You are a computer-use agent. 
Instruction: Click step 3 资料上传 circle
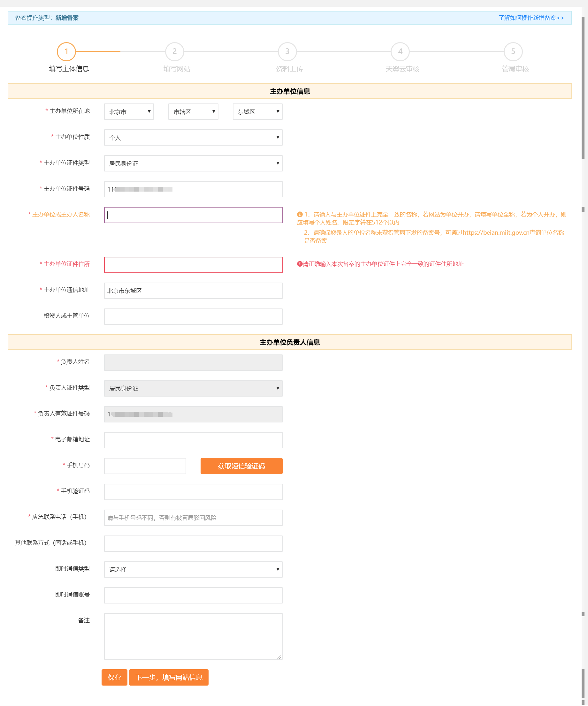tap(287, 51)
